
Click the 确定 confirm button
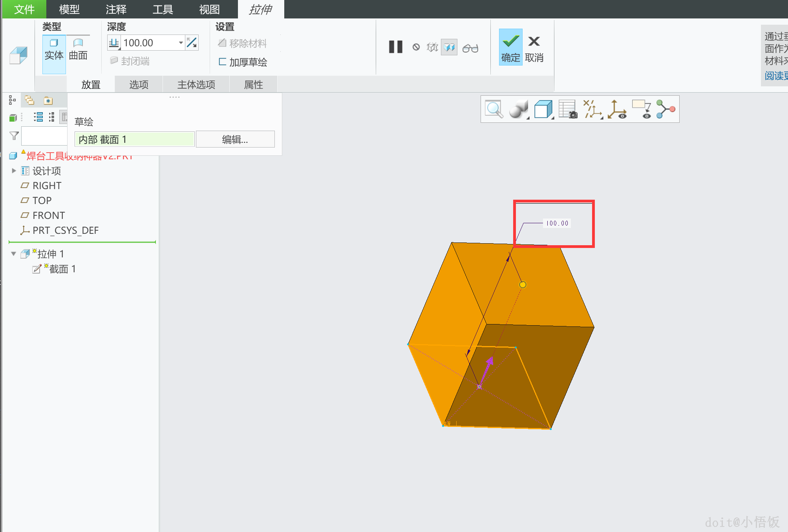pyautogui.click(x=510, y=47)
